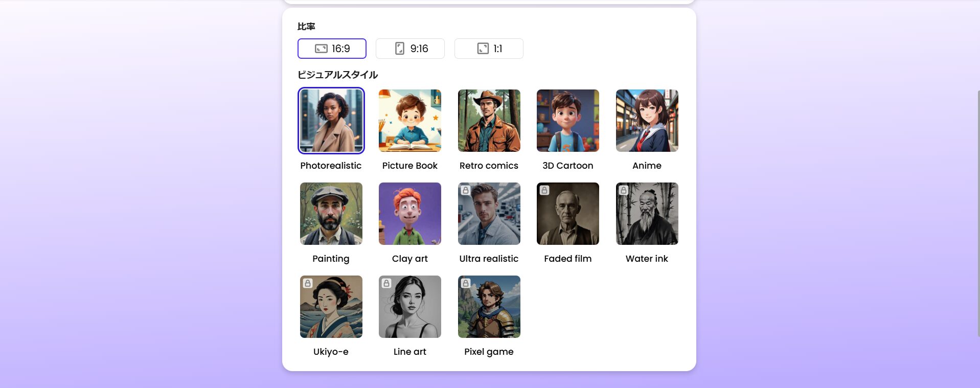Viewport: 980px width, 388px height.
Task: Choose the 9:16 portrait ratio
Action: point(410,49)
